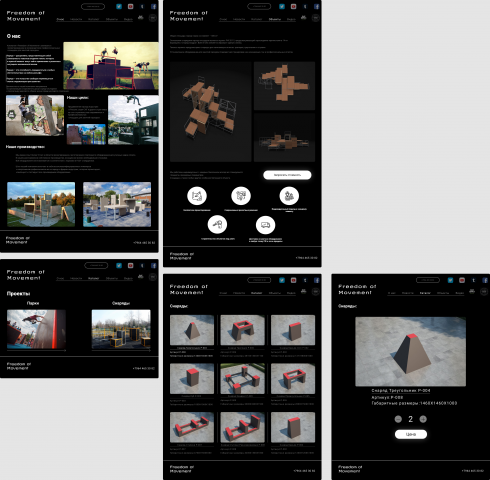Click the white request-cost button on 3D page
Image resolution: width=490 pixels, height=480 pixels.
click(287, 175)
